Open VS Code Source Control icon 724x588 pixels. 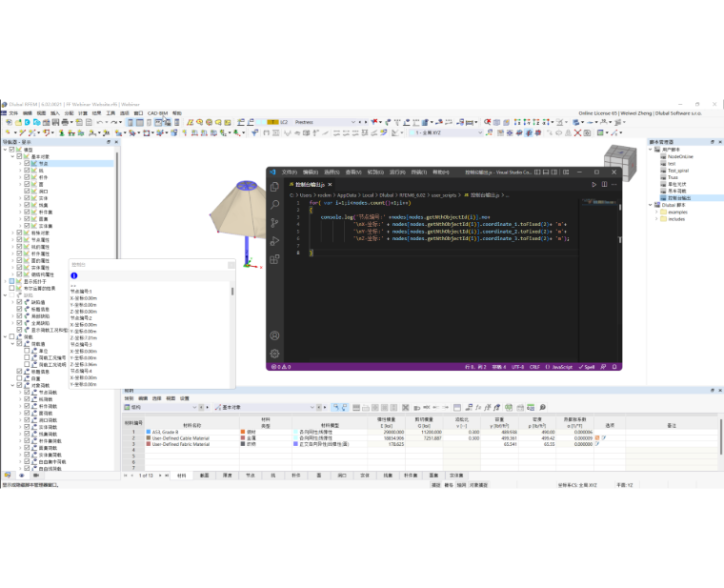[274, 223]
